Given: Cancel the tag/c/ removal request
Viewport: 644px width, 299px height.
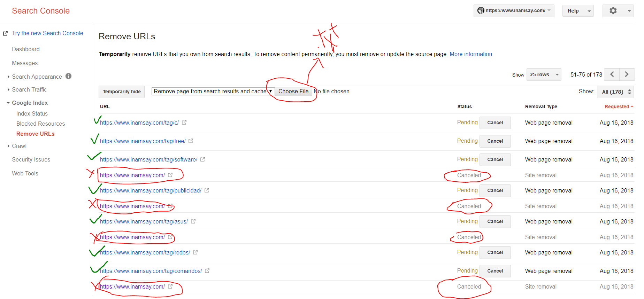Looking at the screenshot, I should [495, 123].
